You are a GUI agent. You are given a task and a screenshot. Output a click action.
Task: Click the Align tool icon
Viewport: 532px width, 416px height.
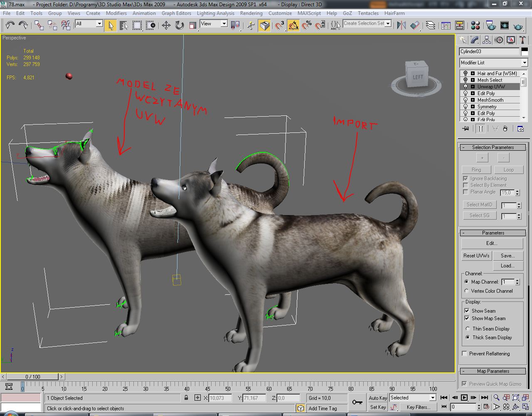(x=415, y=25)
